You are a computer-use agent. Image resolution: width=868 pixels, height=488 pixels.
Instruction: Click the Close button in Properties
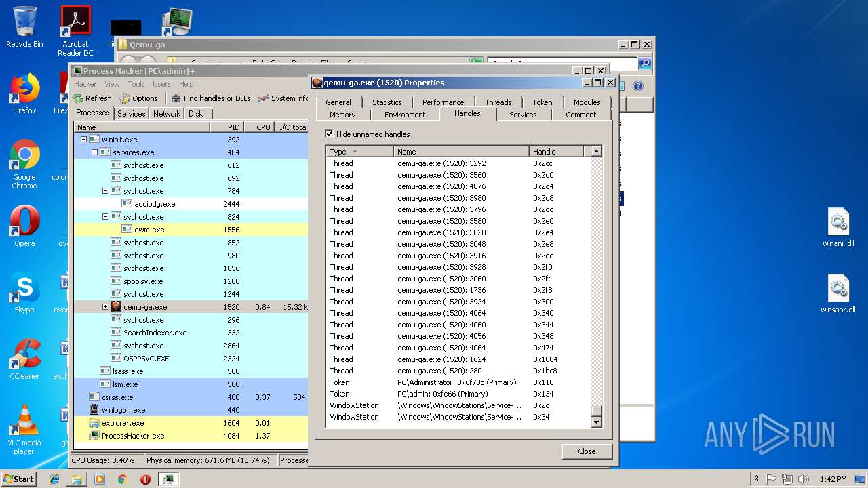click(x=587, y=451)
